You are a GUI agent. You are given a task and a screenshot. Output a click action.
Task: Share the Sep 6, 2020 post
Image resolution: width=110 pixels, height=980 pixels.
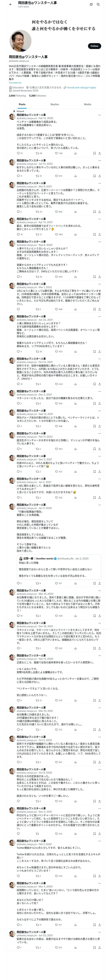[99, 277]
